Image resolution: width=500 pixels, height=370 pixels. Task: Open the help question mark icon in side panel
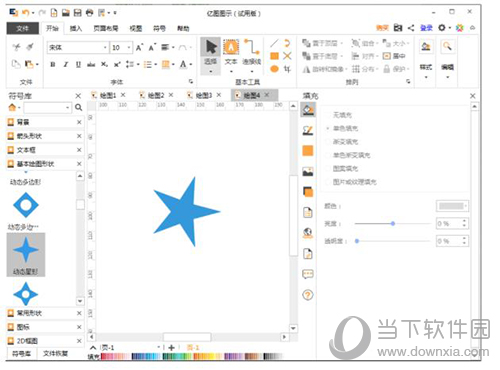pyautogui.click(x=308, y=295)
